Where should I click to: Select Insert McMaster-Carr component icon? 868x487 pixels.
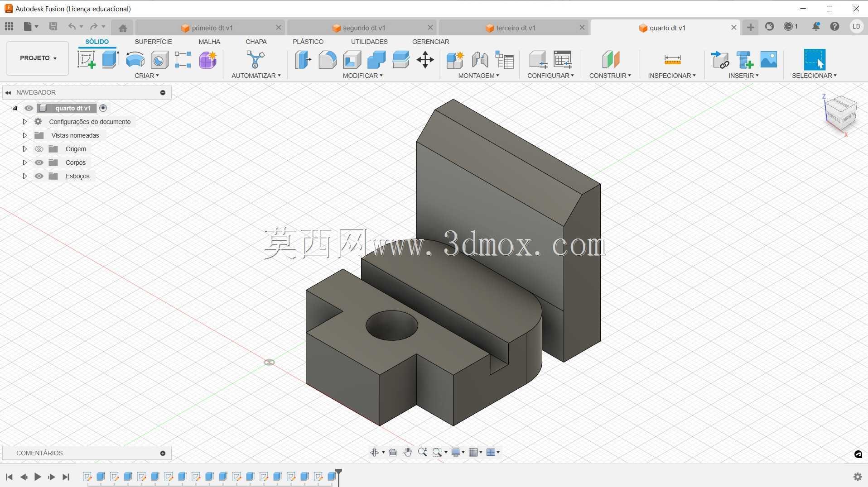coord(744,60)
